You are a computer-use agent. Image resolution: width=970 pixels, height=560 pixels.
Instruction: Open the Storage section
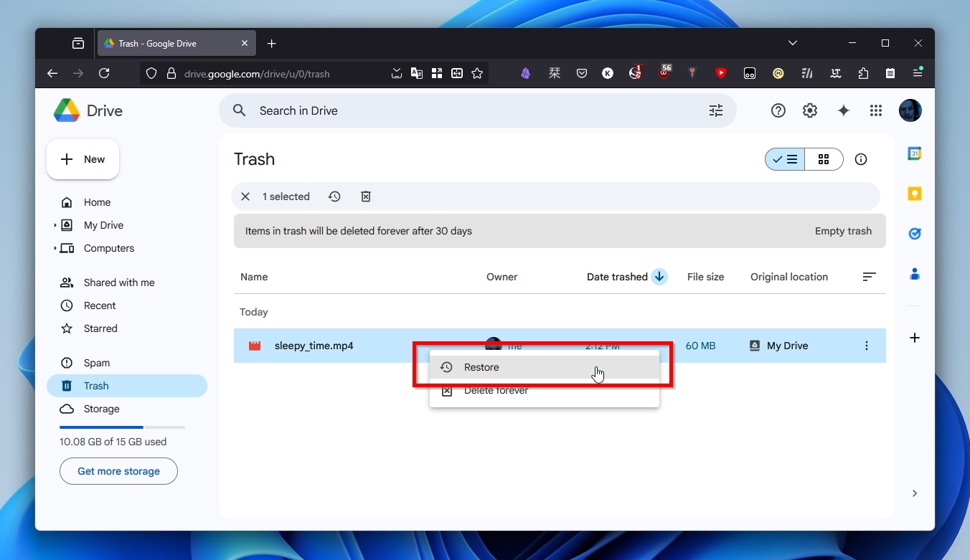pyautogui.click(x=102, y=409)
